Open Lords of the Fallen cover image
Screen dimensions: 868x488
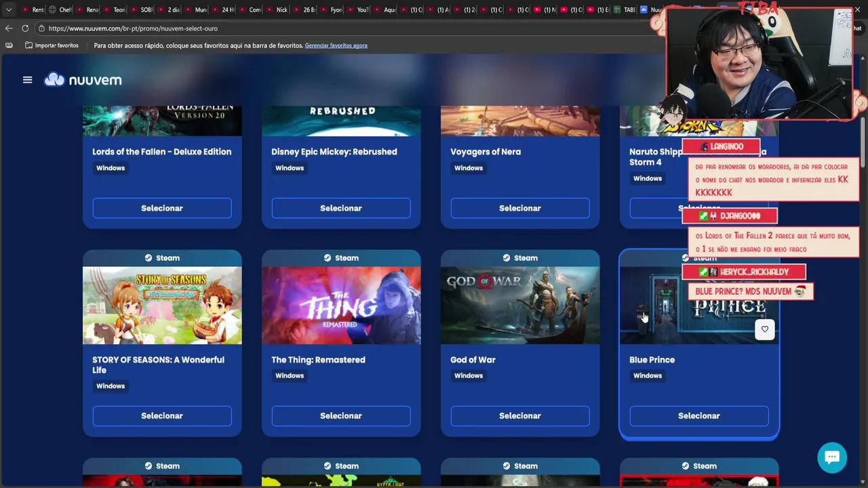[162, 121]
